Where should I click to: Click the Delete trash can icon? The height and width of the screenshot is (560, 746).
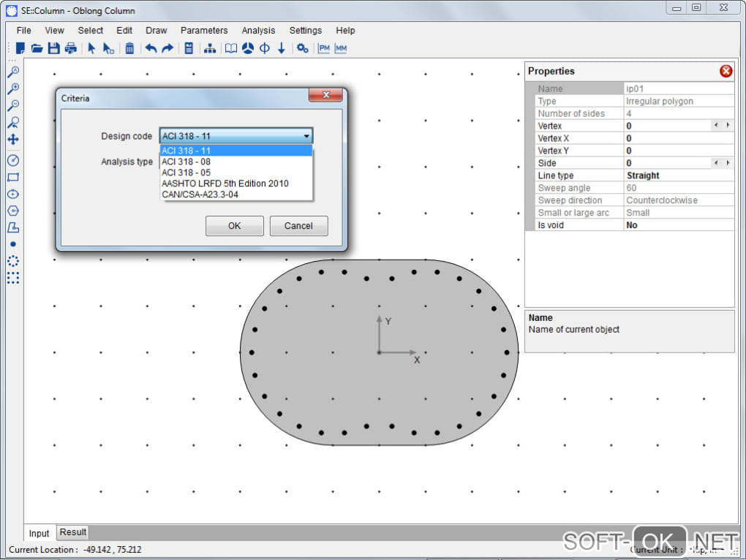click(x=129, y=48)
